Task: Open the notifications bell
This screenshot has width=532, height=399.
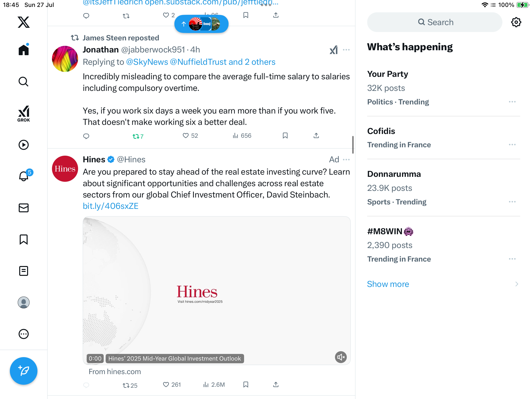Action: [24, 176]
